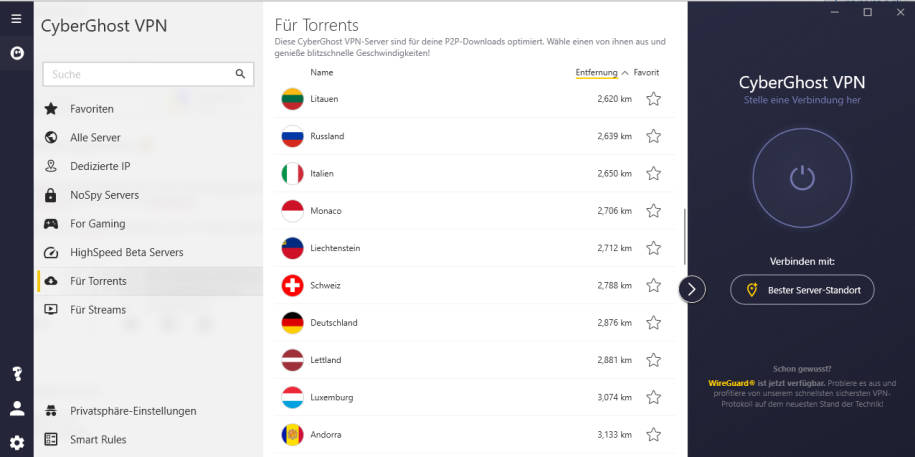The width and height of the screenshot is (915, 457).
Task: Sort by Entfernung column arrow
Action: pos(624,73)
